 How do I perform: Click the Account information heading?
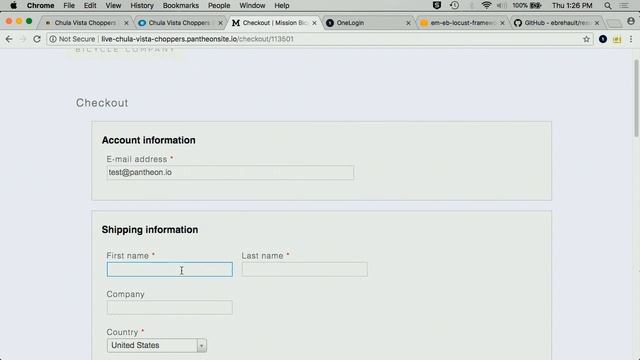[149, 140]
